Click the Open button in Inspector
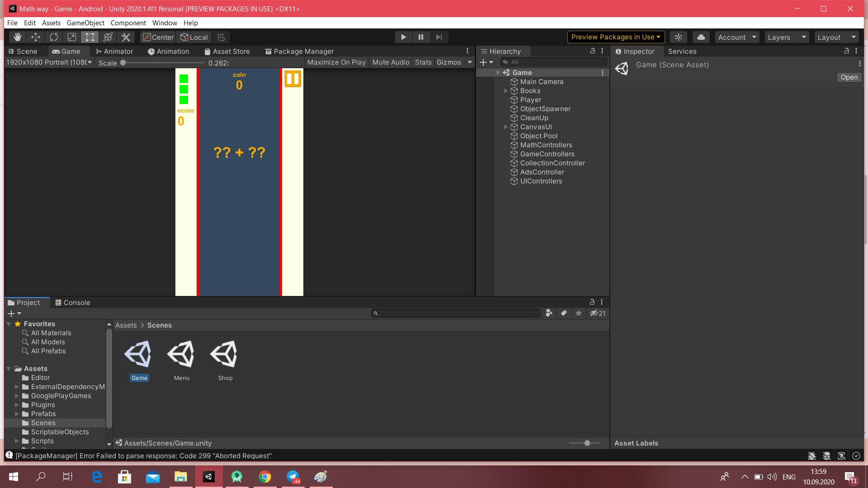This screenshot has width=868, height=488. tap(849, 77)
